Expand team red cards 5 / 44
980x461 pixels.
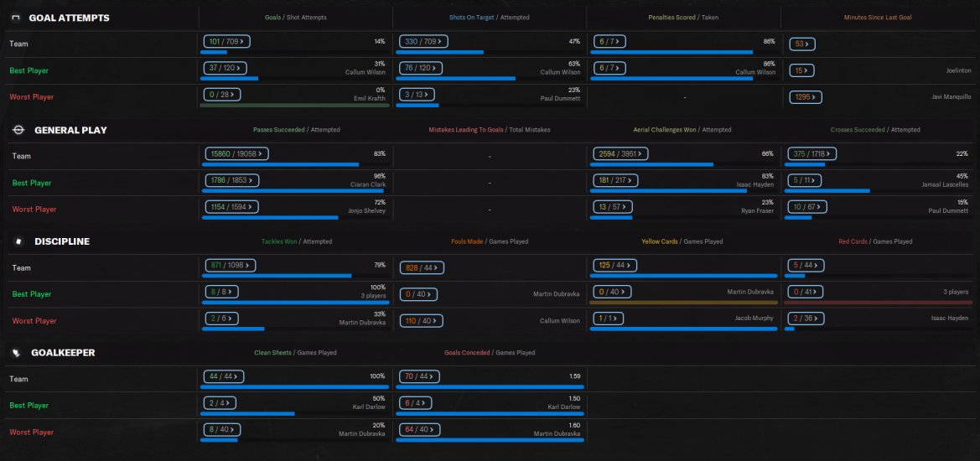(806, 266)
